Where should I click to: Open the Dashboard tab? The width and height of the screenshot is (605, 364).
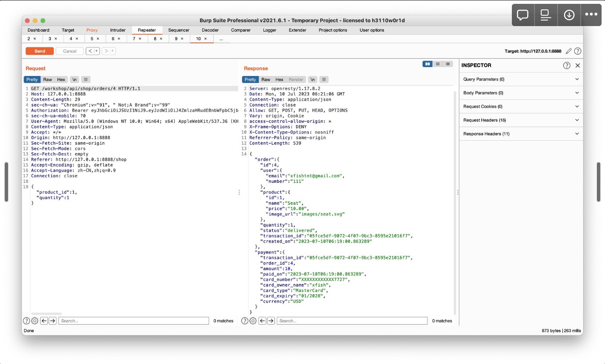coord(38,30)
